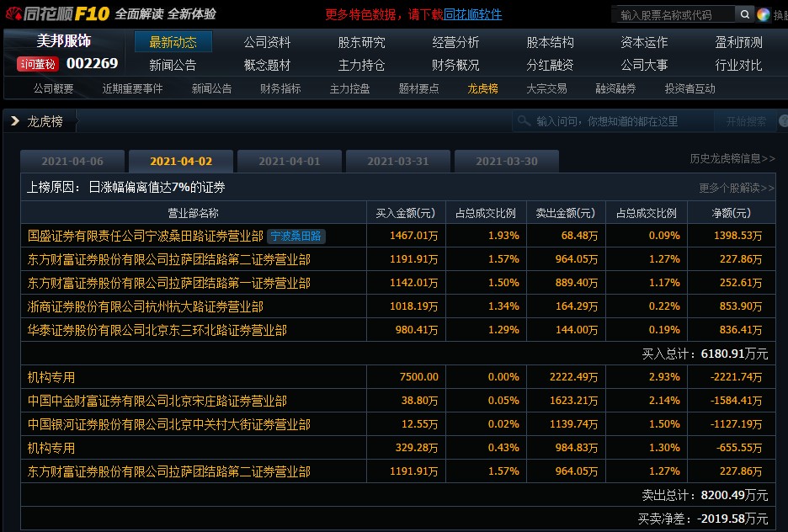This screenshot has width=788, height=532.
Task: Click the 开始搜索 button
Action: [x=746, y=121]
